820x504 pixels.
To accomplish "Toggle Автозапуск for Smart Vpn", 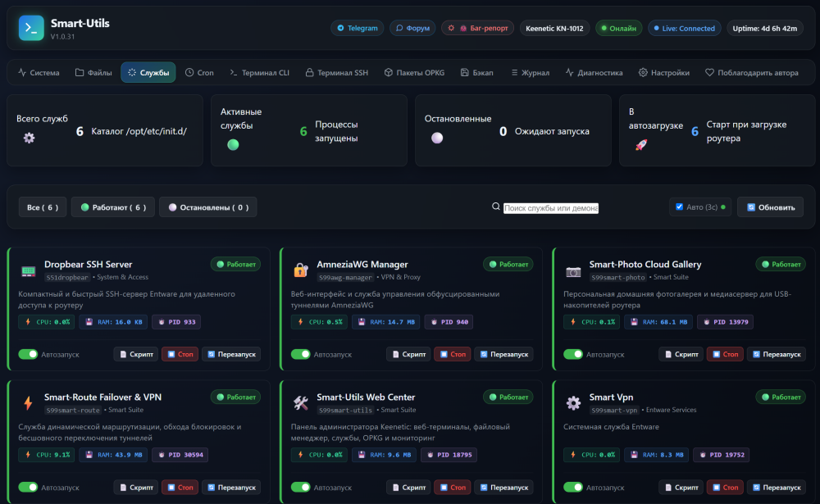I will tap(573, 487).
